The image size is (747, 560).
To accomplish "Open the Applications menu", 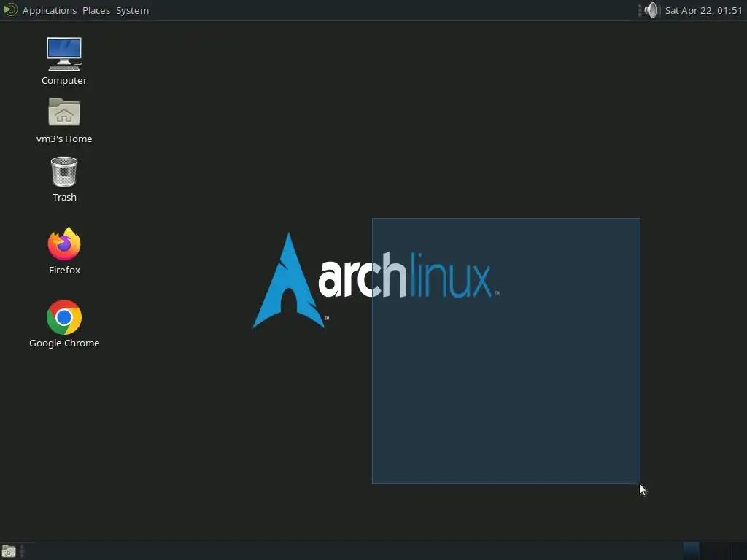I will 50,10.
